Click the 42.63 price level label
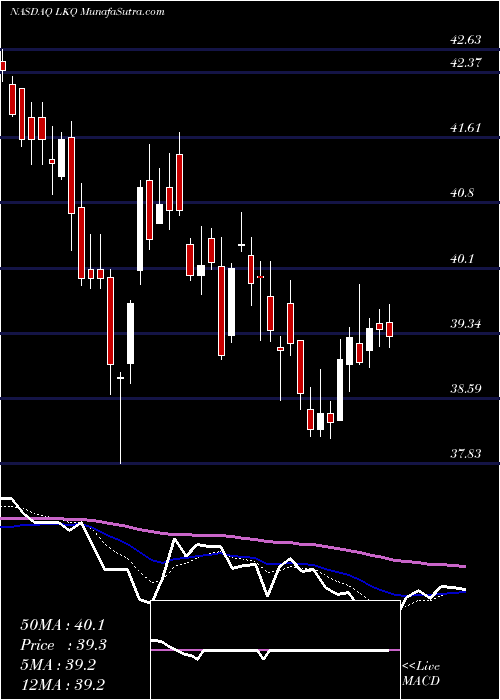The image size is (500, 700). click(x=466, y=40)
